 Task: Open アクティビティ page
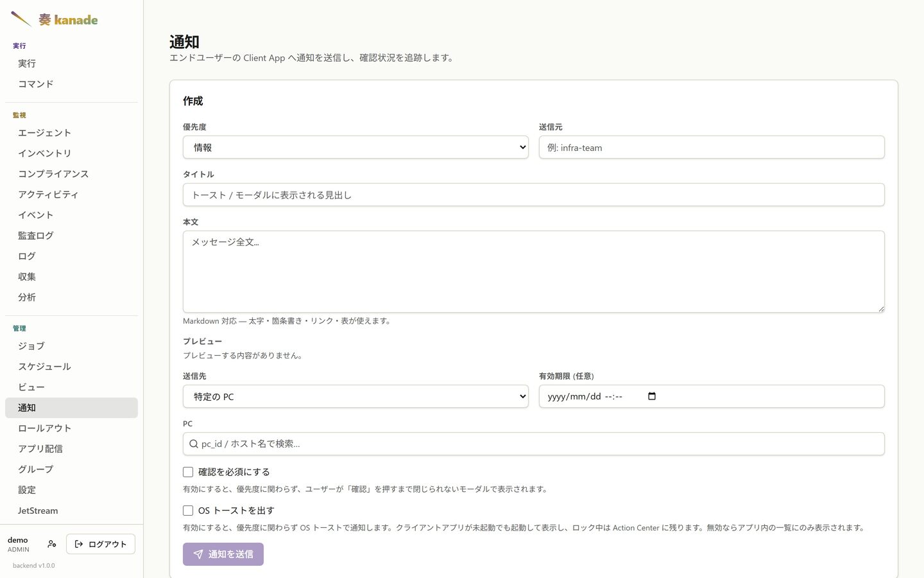(71, 195)
